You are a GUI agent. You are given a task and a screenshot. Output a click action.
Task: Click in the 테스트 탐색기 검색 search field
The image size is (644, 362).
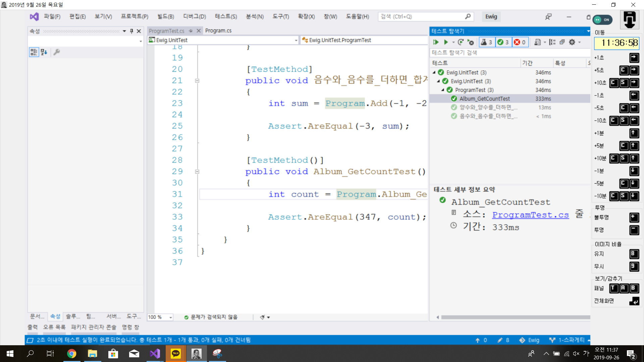click(x=510, y=53)
